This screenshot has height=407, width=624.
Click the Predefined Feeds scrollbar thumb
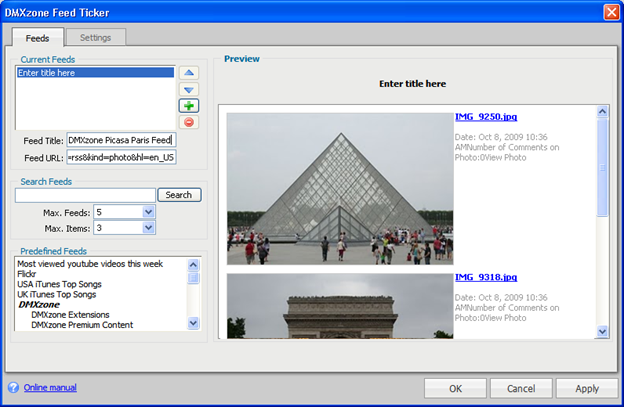[x=193, y=278]
